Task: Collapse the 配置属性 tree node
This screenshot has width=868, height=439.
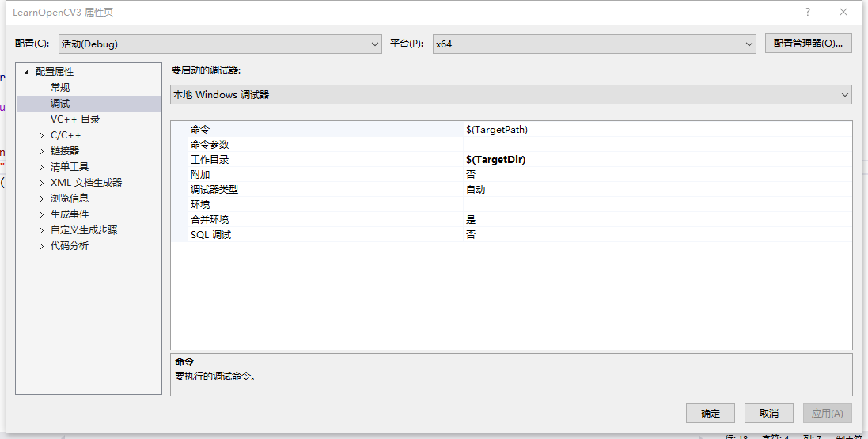Action: tap(26, 72)
